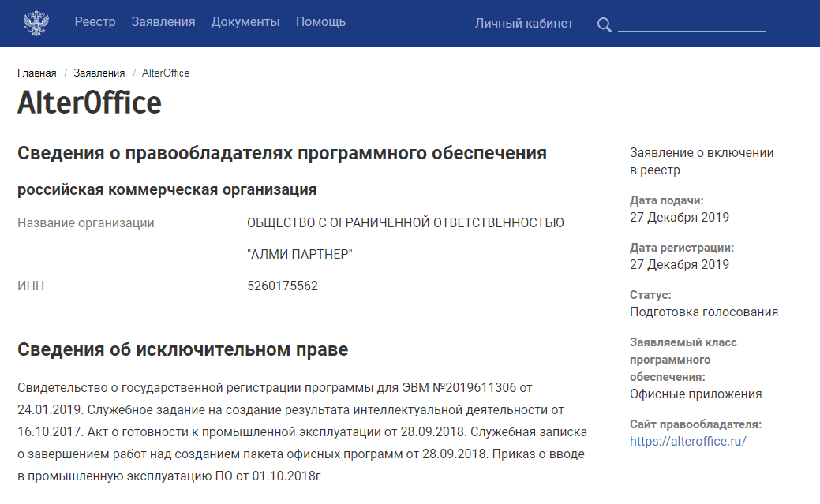This screenshot has height=504, width=820.
Task: Click the Сведения об исключительном праве heading
Action: 182,349
